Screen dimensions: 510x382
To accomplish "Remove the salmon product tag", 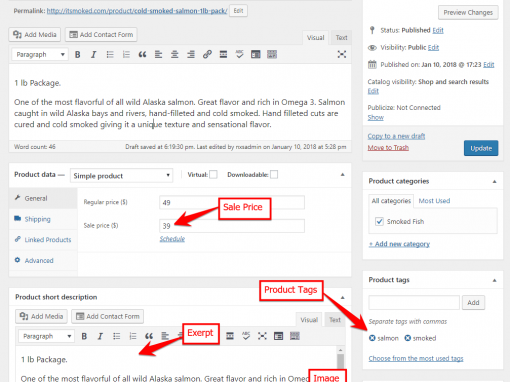I will (372, 338).
